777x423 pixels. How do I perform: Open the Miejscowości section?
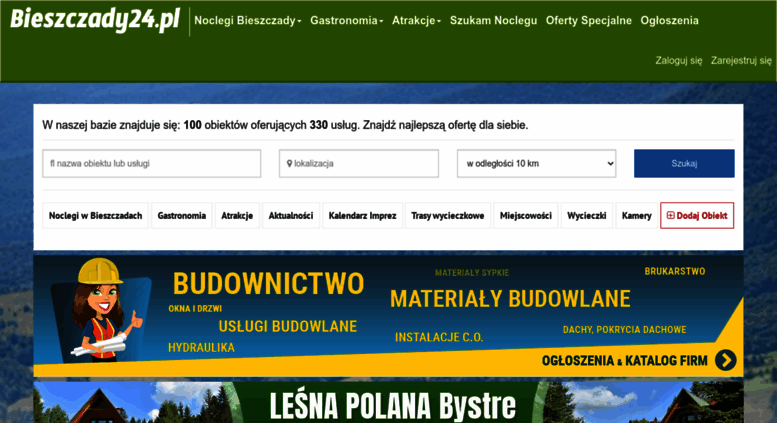[x=526, y=215]
